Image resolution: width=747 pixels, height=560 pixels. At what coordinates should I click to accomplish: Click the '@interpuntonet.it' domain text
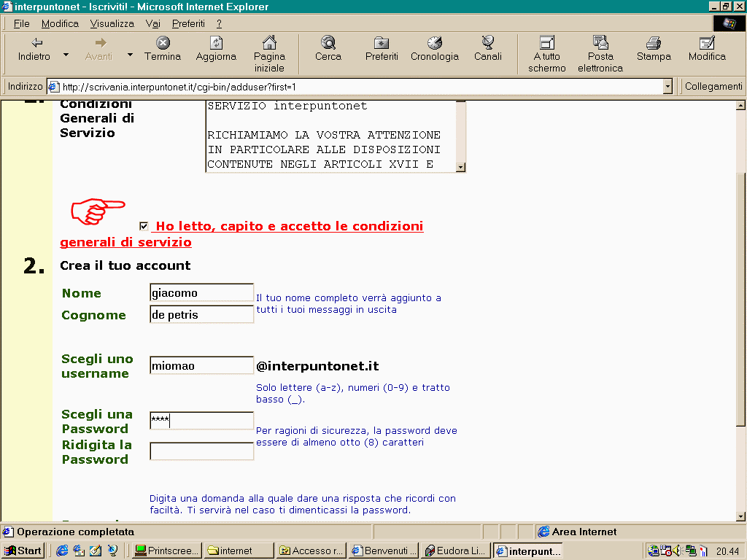(317, 366)
